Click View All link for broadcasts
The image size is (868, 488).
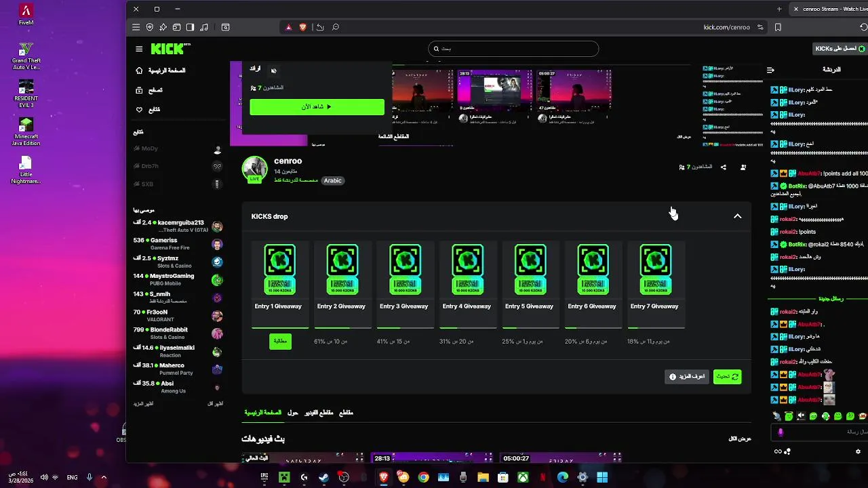pos(740,439)
